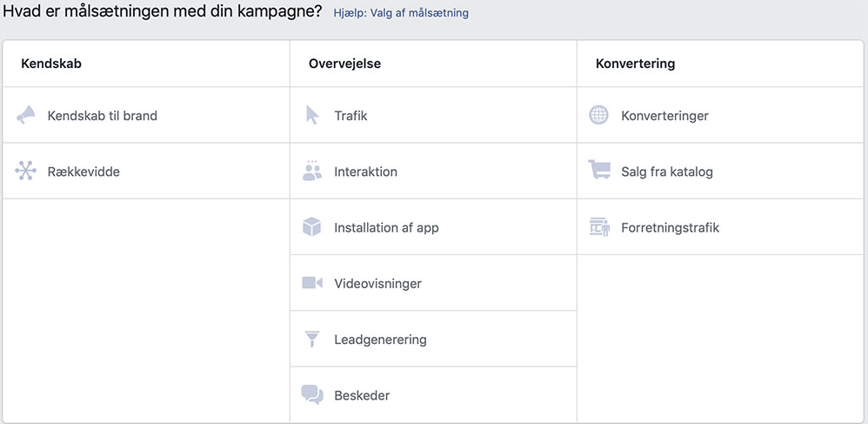
Task: Choose the Leadgenerering objective label
Action: tap(380, 340)
